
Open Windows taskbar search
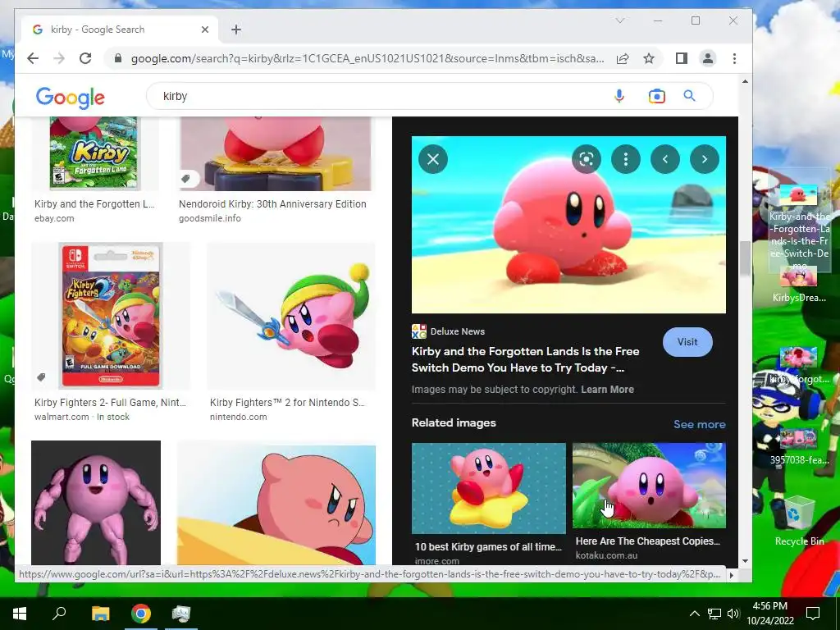pyautogui.click(x=59, y=614)
